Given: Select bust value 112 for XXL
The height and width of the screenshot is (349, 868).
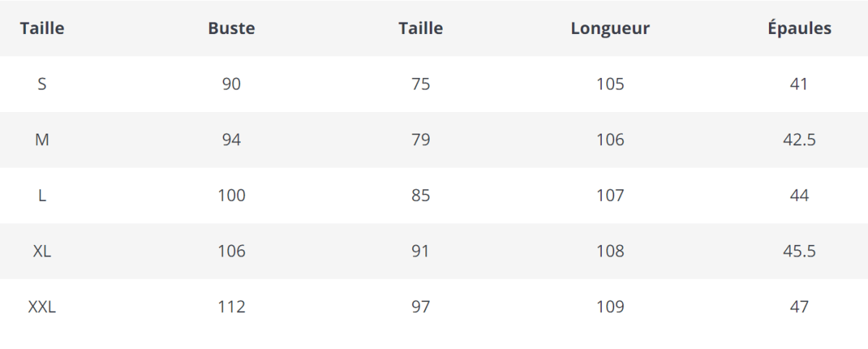Looking at the screenshot, I should [x=231, y=307].
